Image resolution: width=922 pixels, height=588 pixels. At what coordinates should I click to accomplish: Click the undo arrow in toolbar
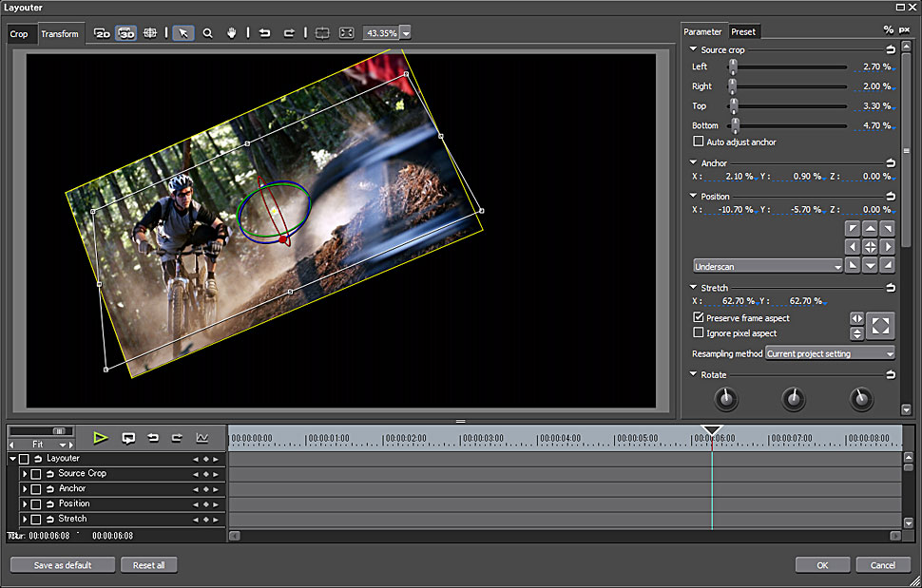coord(265,33)
